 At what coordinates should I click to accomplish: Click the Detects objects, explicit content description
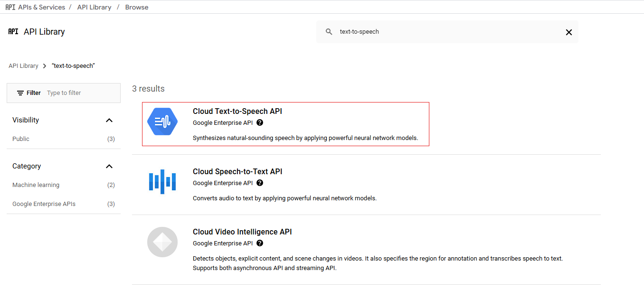378,263
